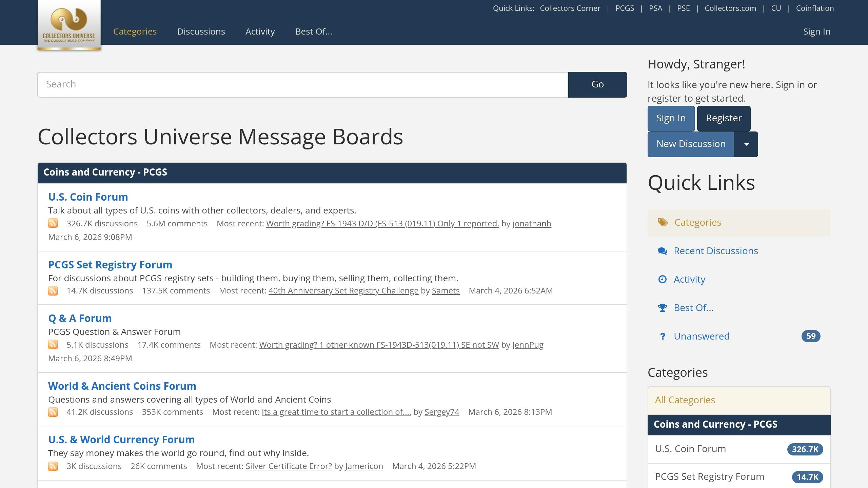Click into the Search text field
Screen dimensions: 868x488
[x=302, y=84]
